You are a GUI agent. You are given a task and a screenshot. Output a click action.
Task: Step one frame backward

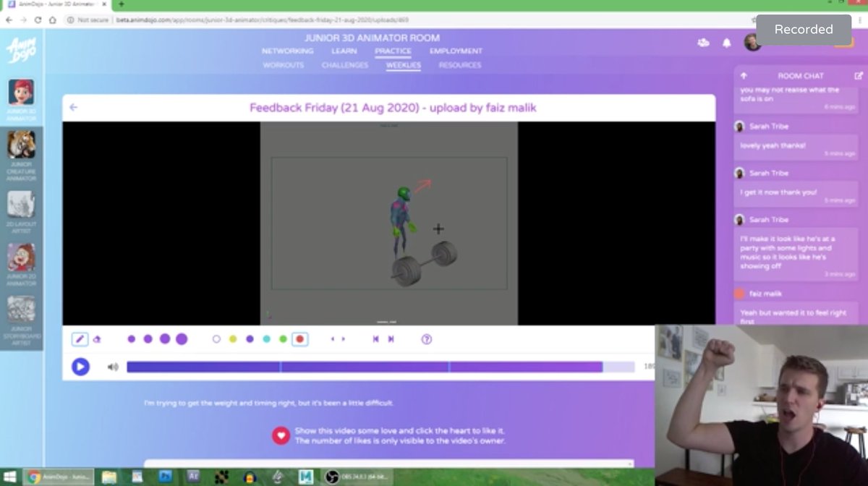pyautogui.click(x=333, y=338)
